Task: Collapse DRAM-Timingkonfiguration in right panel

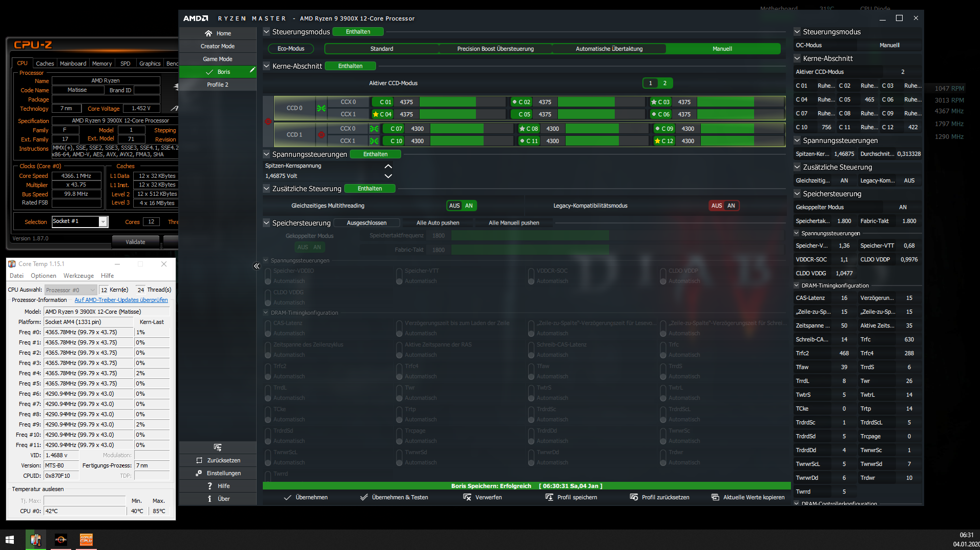Action: (x=797, y=286)
